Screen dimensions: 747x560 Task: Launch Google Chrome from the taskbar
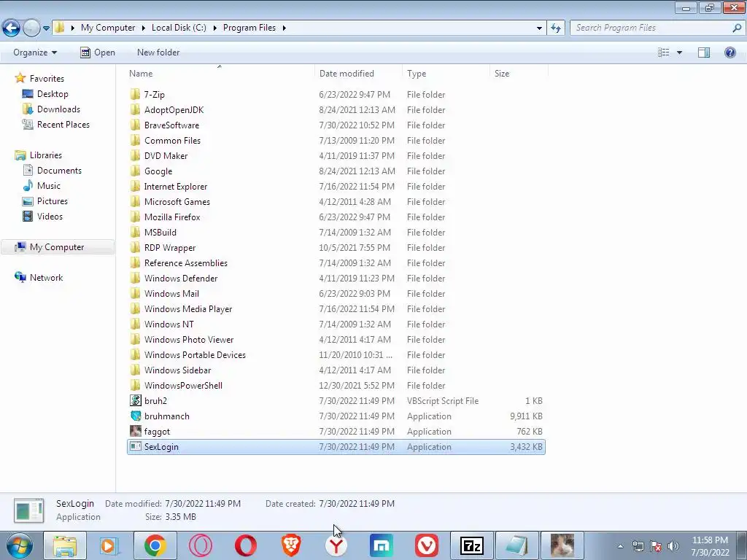click(x=155, y=545)
